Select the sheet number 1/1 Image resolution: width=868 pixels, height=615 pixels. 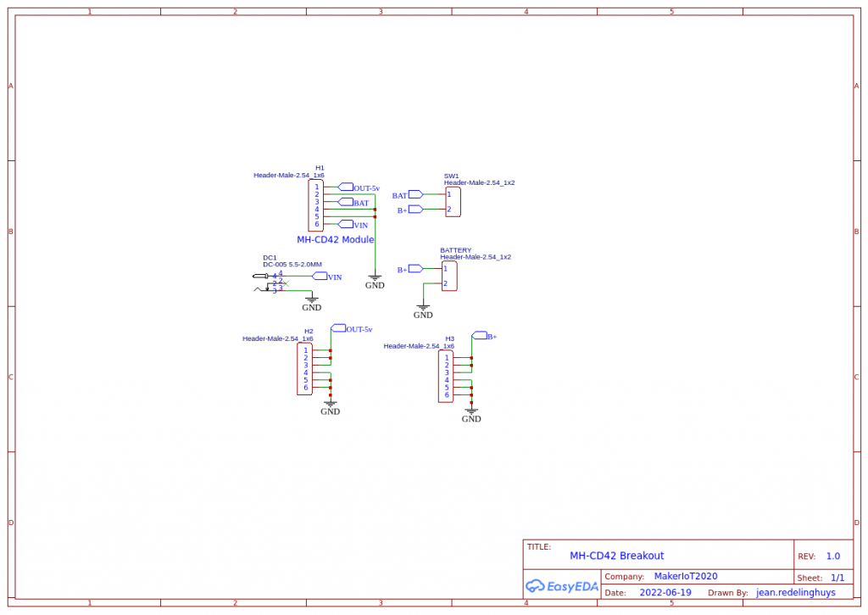pyautogui.click(x=837, y=578)
